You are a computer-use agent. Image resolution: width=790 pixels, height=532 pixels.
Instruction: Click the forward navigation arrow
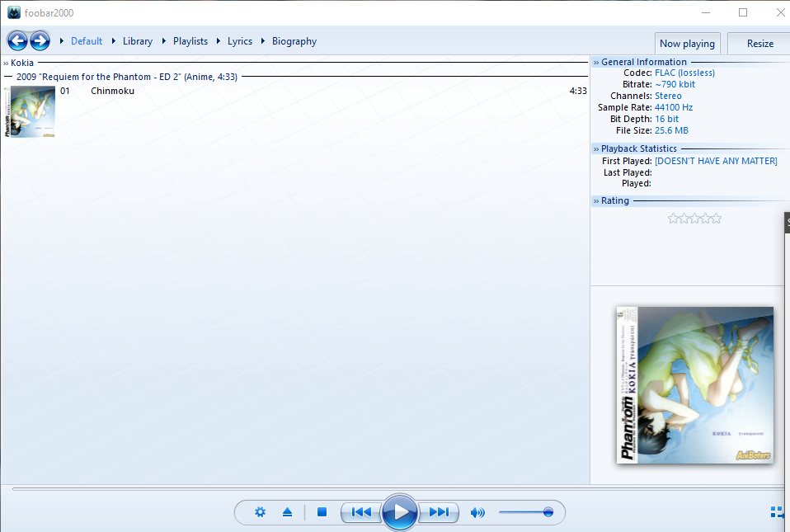[40, 40]
